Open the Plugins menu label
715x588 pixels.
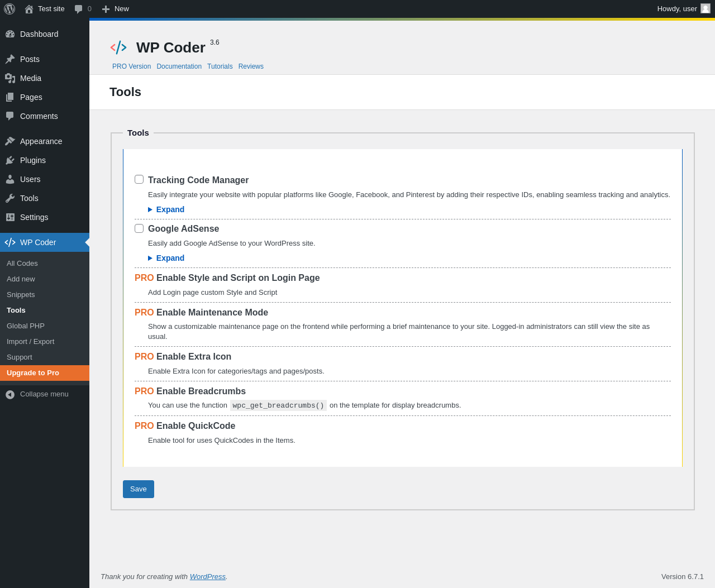[x=33, y=160]
